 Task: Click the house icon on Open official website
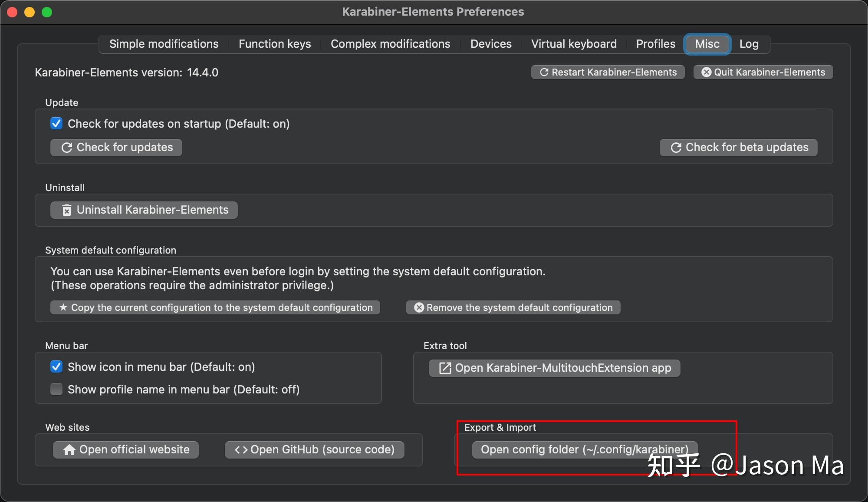[69, 450]
